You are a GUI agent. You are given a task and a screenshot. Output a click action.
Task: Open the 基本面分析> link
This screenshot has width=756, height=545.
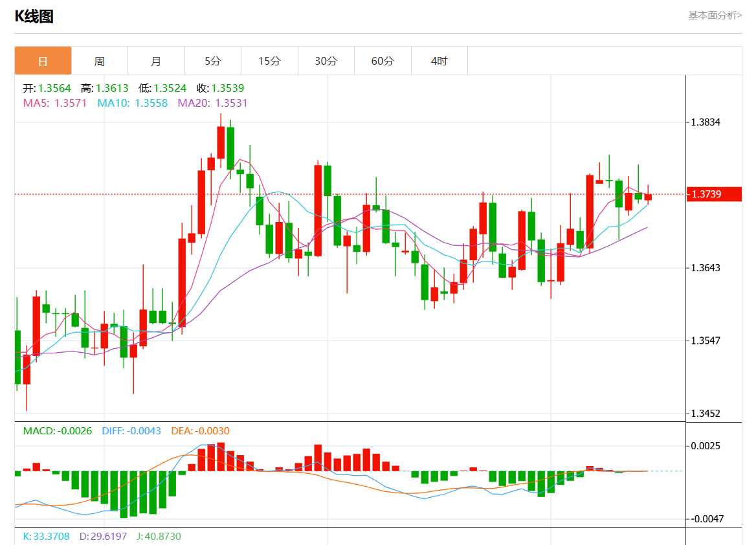click(x=715, y=16)
